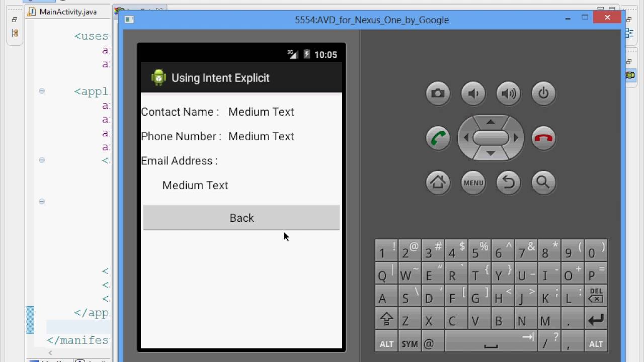This screenshot has height=362, width=644.
Task: Click the P key on emulator keyboard
Action: point(596,273)
